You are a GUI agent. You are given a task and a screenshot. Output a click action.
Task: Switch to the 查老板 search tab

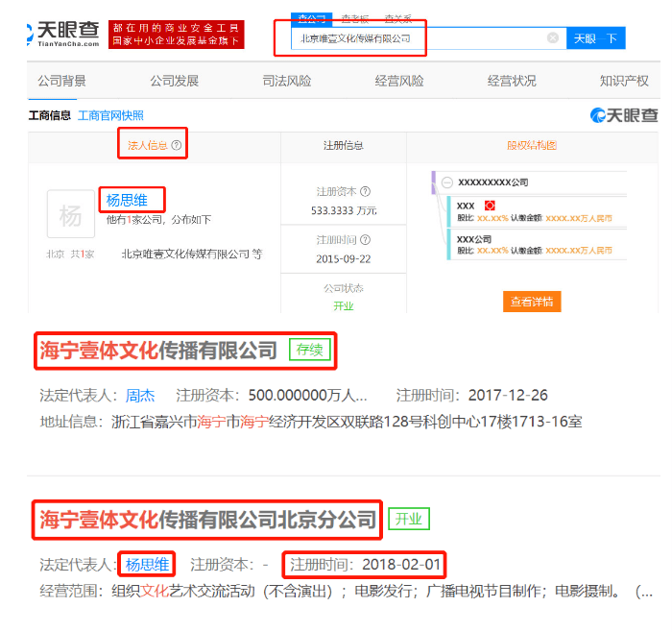pyautogui.click(x=353, y=18)
